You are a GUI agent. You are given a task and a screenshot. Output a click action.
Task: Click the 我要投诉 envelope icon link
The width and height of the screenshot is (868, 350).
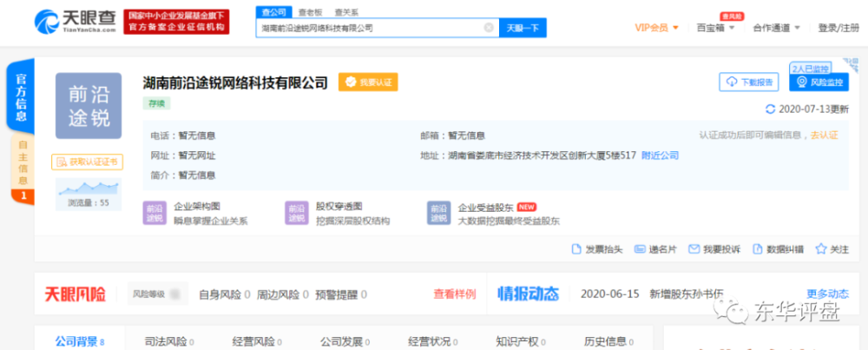tap(714, 249)
